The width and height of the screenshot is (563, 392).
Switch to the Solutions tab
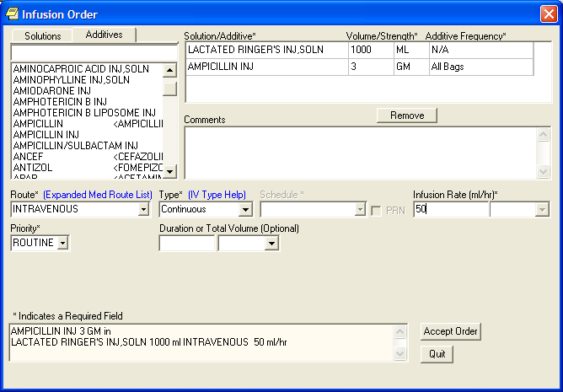coord(42,36)
